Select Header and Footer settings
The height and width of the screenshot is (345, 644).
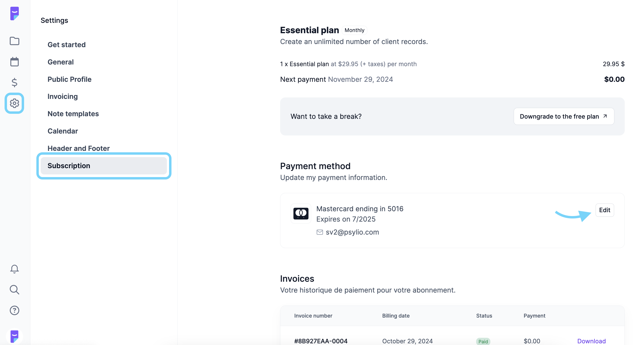79,148
